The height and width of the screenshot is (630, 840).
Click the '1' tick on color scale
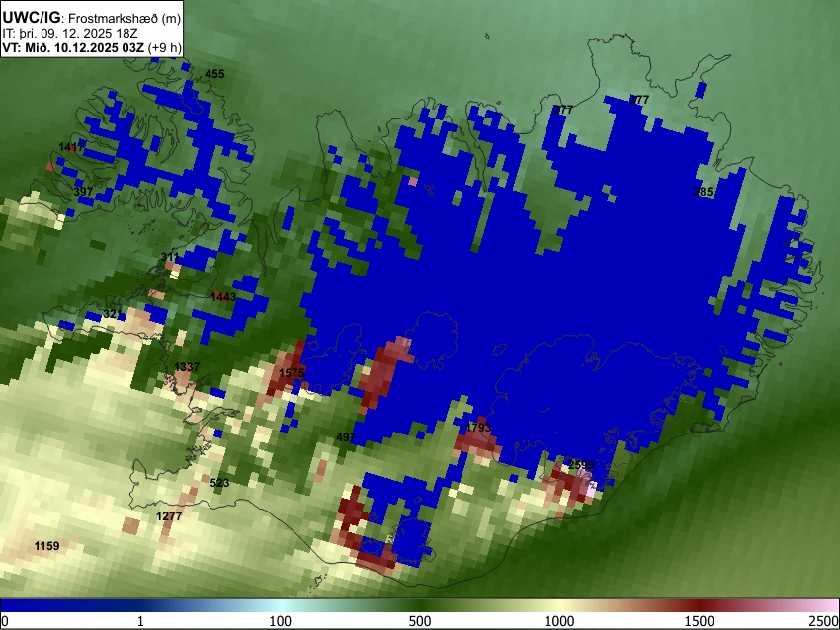point(140,621)
